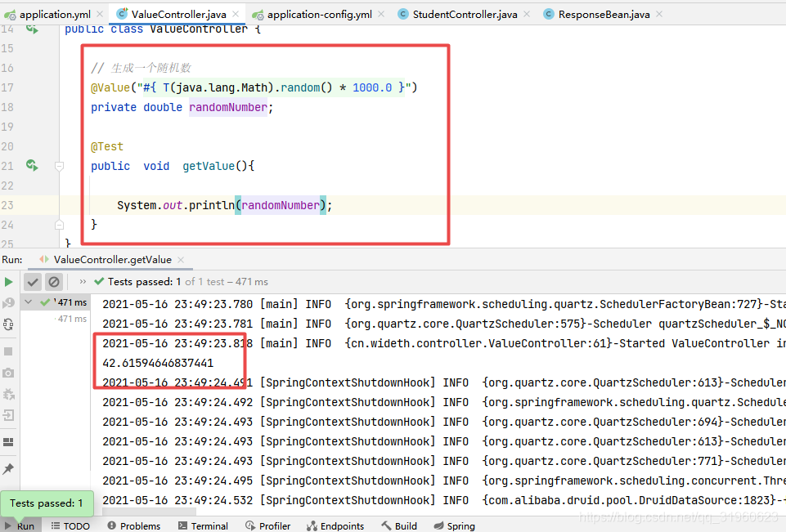This screenshot has height=532, width=786.
Task: Click the getValue method name
Action: [209, 166]
